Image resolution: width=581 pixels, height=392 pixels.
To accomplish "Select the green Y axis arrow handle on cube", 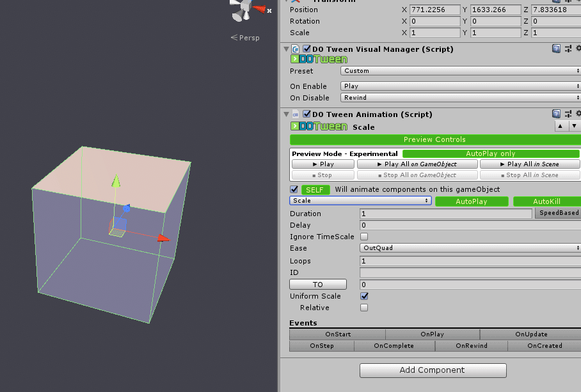I will (116, 180).
